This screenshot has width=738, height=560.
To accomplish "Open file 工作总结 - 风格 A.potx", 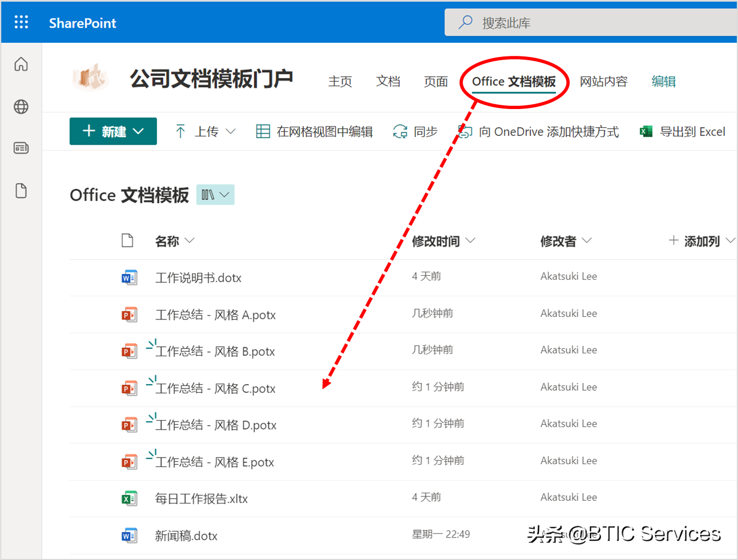I will pos(215,315).
